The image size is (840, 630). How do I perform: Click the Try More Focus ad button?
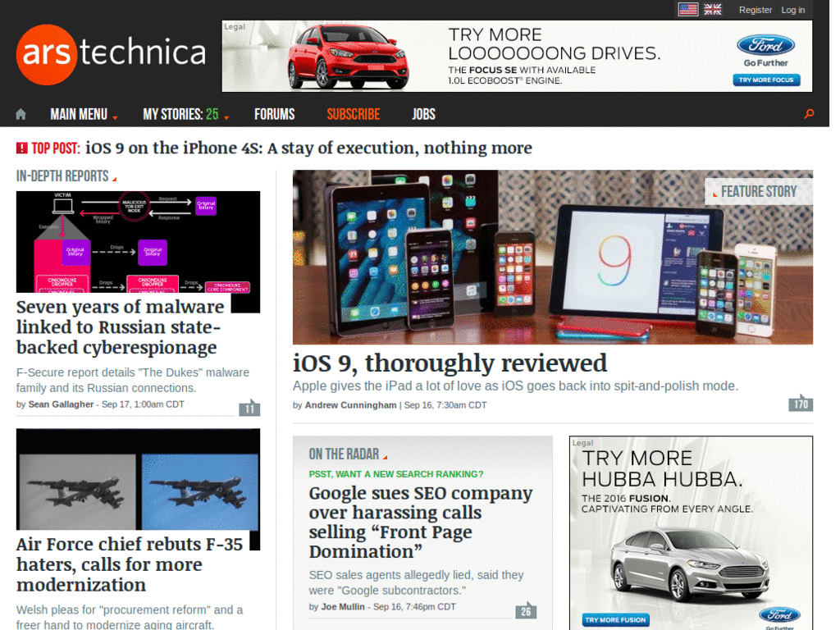click(x=766, y=80)
